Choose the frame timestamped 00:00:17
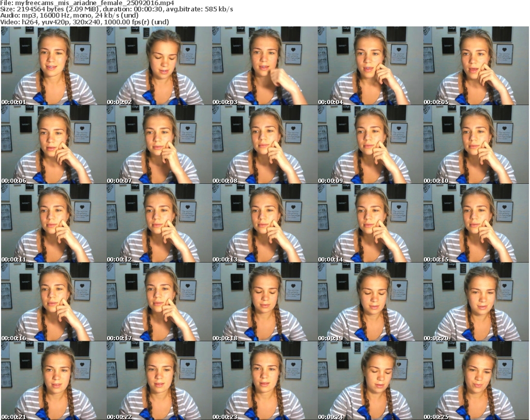Image resolution: width=530 pixels, height=420 pixels. [x=158, y=302]
